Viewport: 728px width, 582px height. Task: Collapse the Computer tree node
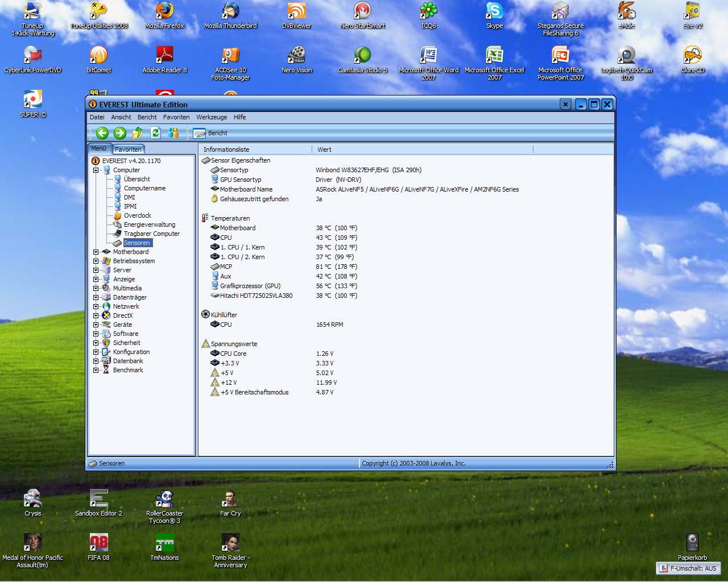tap(96, 170)
